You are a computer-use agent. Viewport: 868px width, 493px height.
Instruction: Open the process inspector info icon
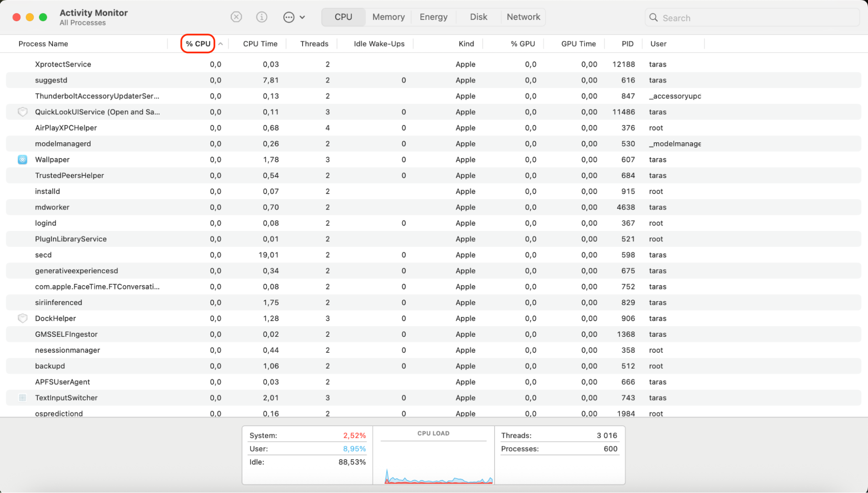tap(261, 17)
